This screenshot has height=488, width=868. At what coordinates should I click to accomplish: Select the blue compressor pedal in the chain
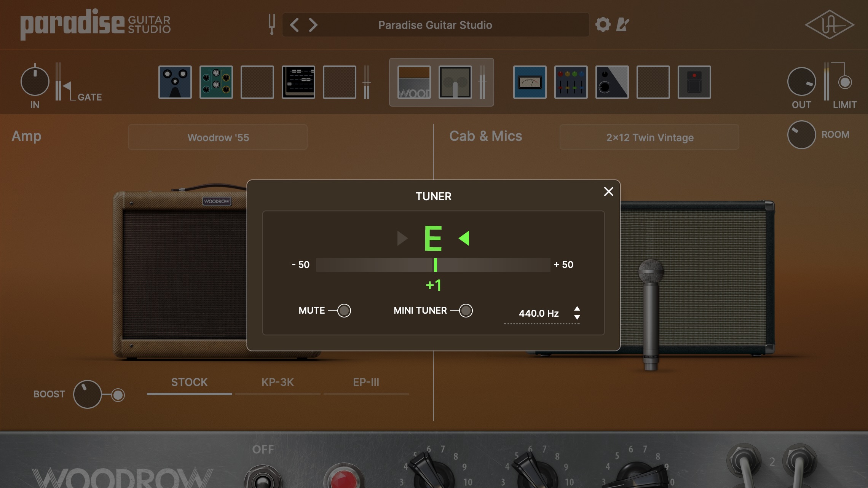[175, 82]
